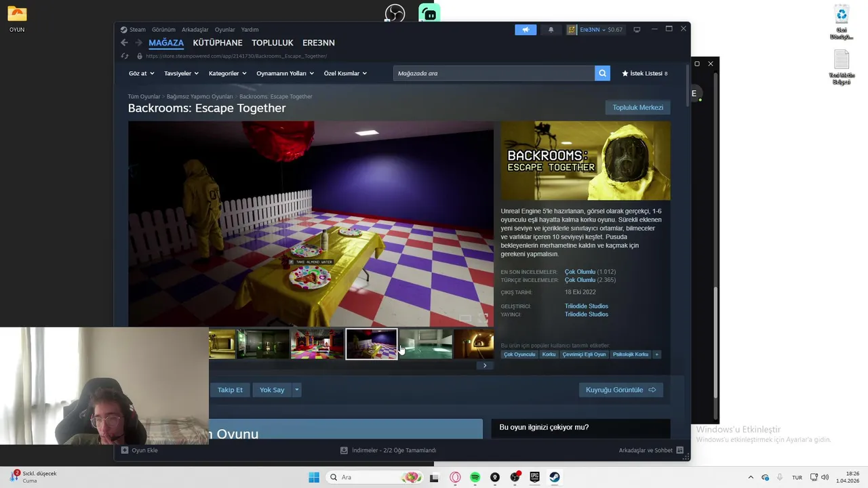
Task: Click the İndirmeler download status icon
Action: click(x=344, y=450)
